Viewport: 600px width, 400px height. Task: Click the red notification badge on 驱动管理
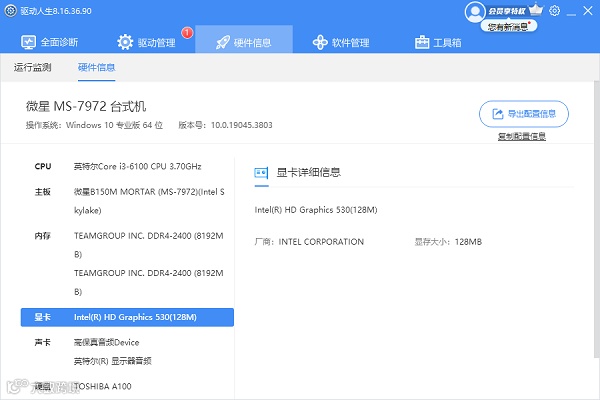pyautogui.click(x=187, y=33)
